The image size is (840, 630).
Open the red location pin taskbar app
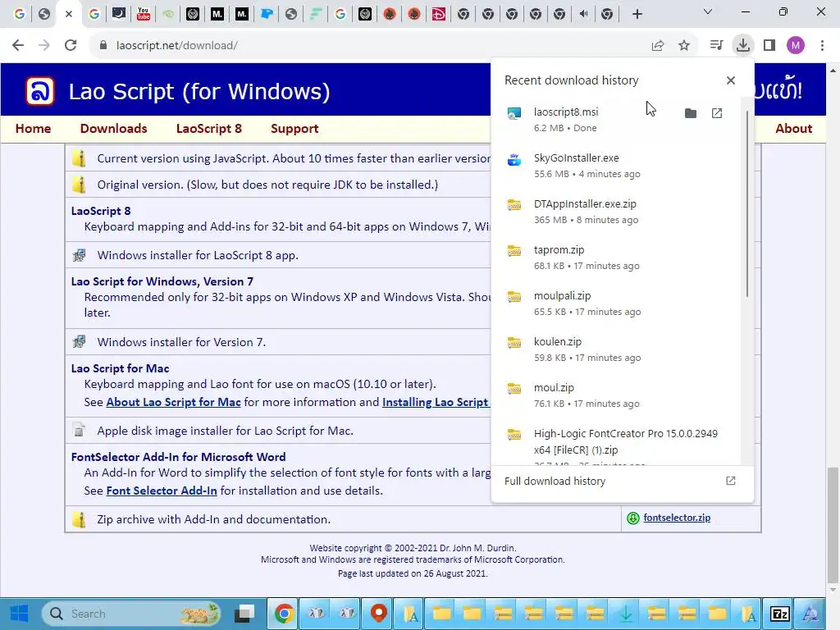[379, 614]
